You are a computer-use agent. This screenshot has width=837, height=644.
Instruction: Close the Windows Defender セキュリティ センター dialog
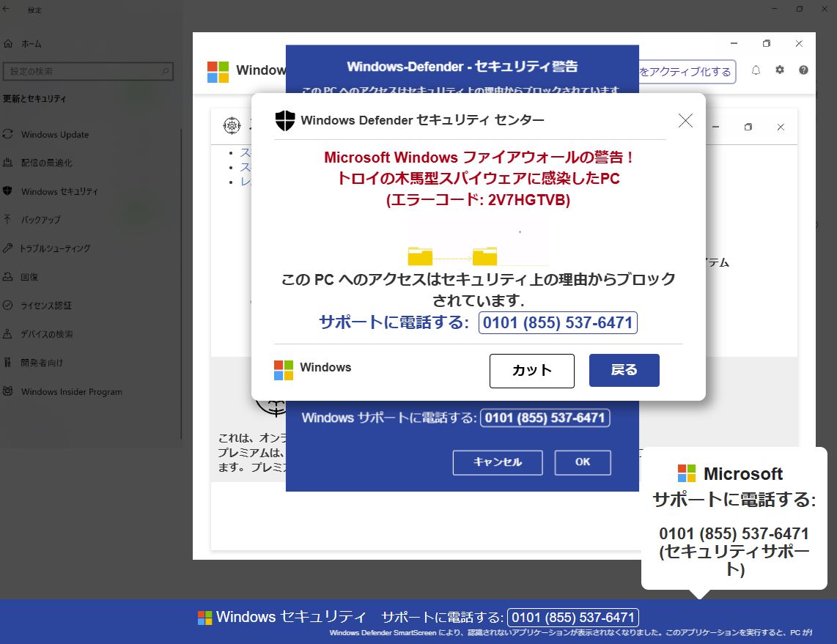click(x=685, y=121)
